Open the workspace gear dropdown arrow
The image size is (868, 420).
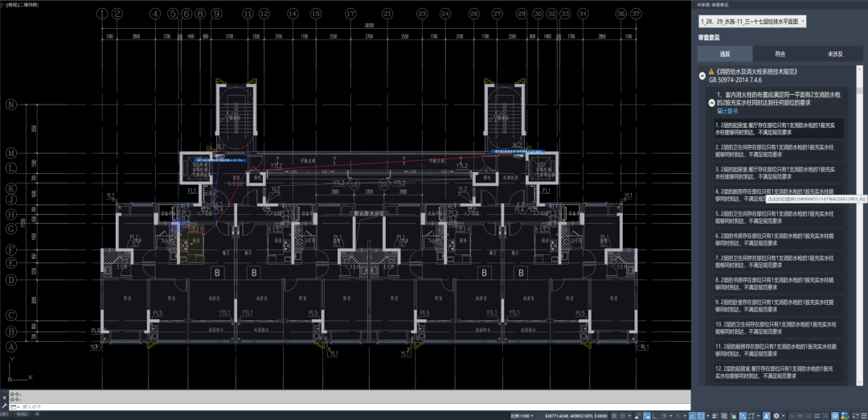784,415
